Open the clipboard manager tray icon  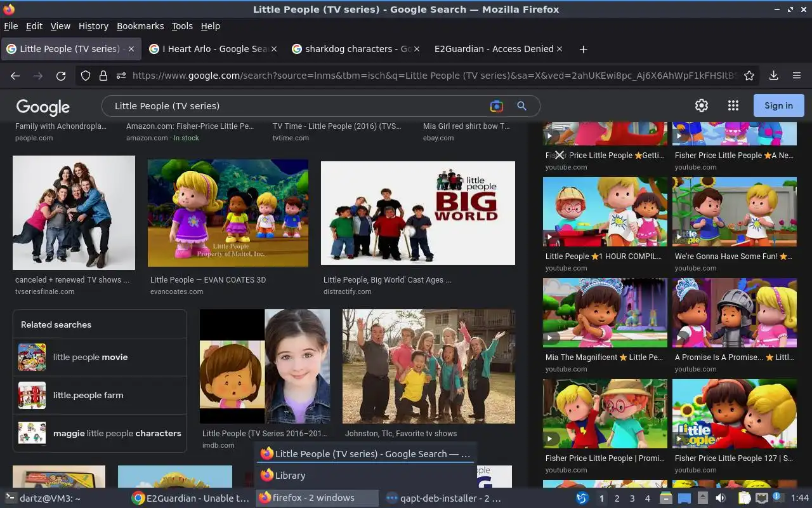745,498
